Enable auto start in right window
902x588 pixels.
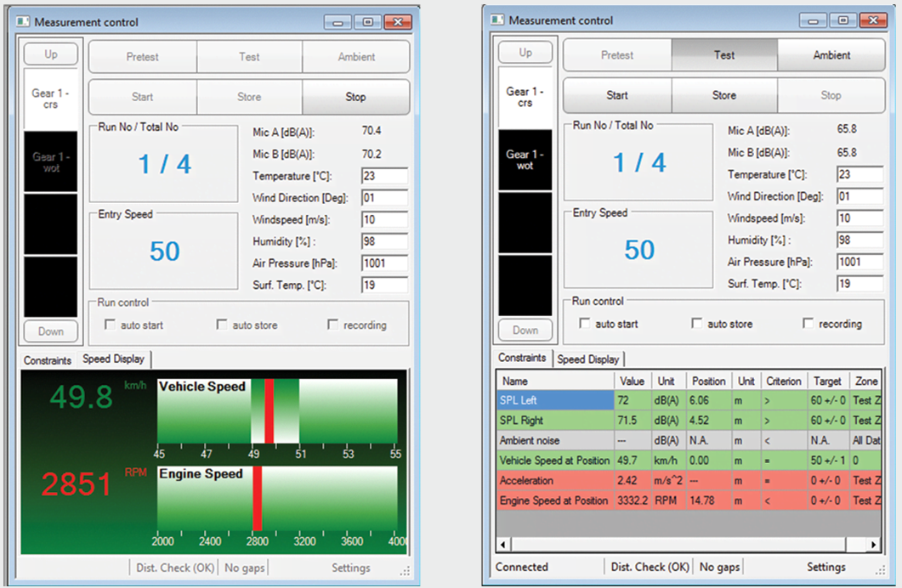click(584, 323)
